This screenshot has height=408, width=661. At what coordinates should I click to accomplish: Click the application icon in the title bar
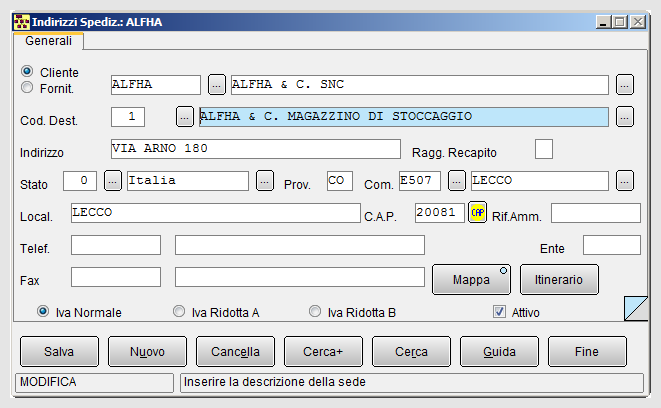click(x=21, y=22)
